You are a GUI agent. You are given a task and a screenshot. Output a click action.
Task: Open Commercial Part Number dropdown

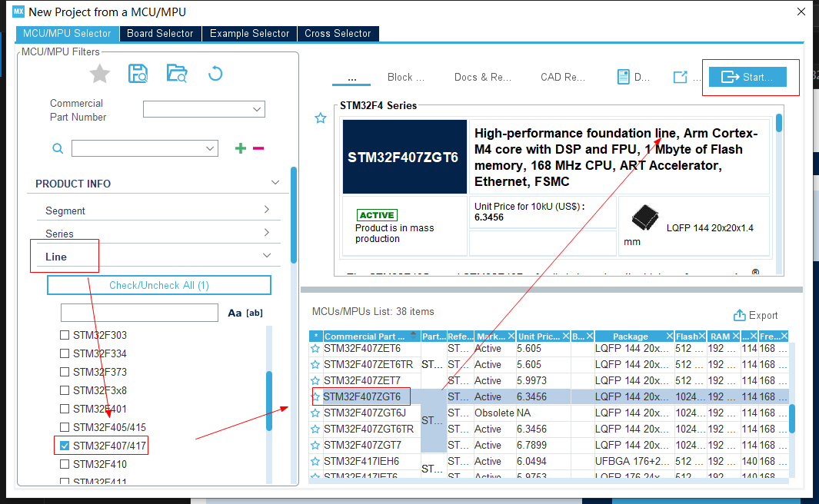[x=204, y=109]
